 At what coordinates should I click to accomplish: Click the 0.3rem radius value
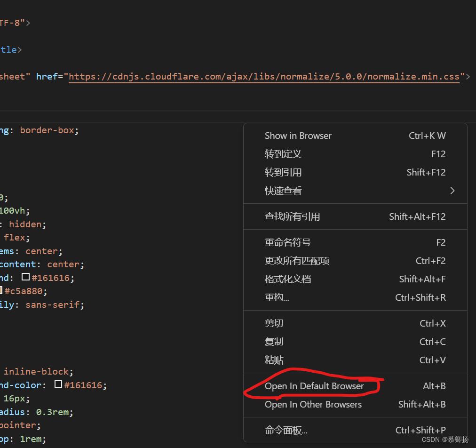53,412
